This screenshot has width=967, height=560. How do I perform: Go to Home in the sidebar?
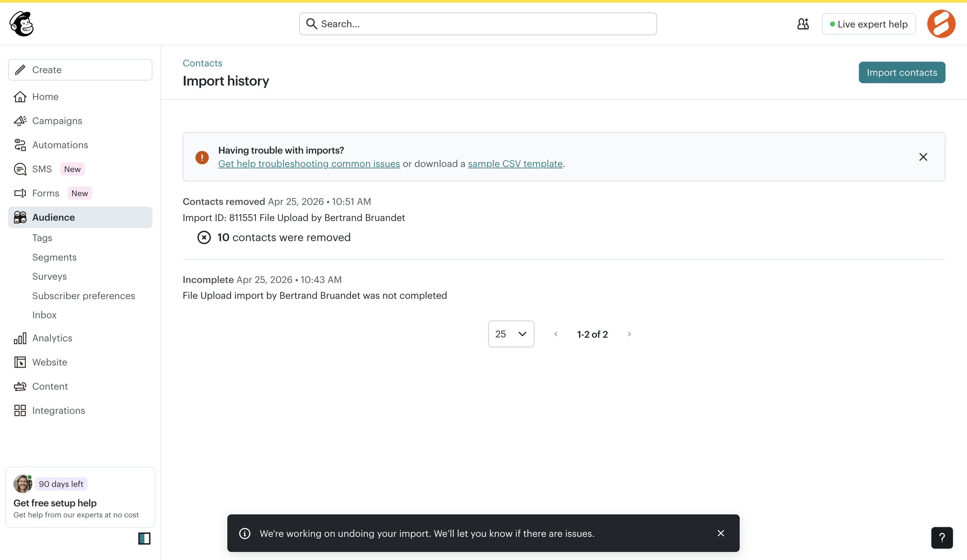click(x=80, y=97)
